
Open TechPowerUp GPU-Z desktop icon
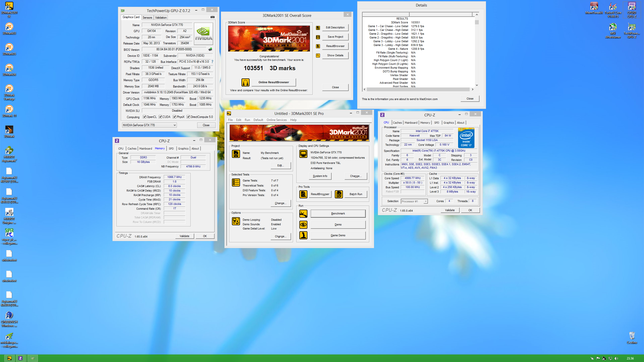[x=632, y=30]
